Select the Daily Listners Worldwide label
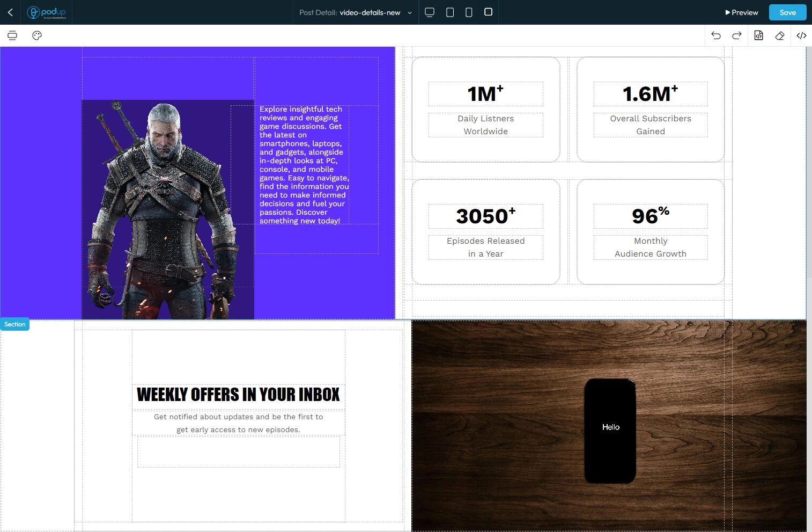This screenshot has width=812, height=532. tap(485, 125)
